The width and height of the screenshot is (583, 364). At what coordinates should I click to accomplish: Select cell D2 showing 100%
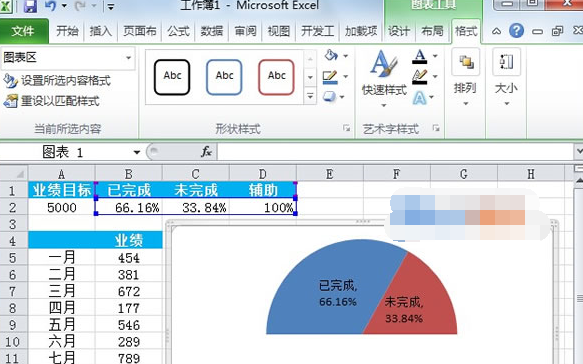point(263,207)
